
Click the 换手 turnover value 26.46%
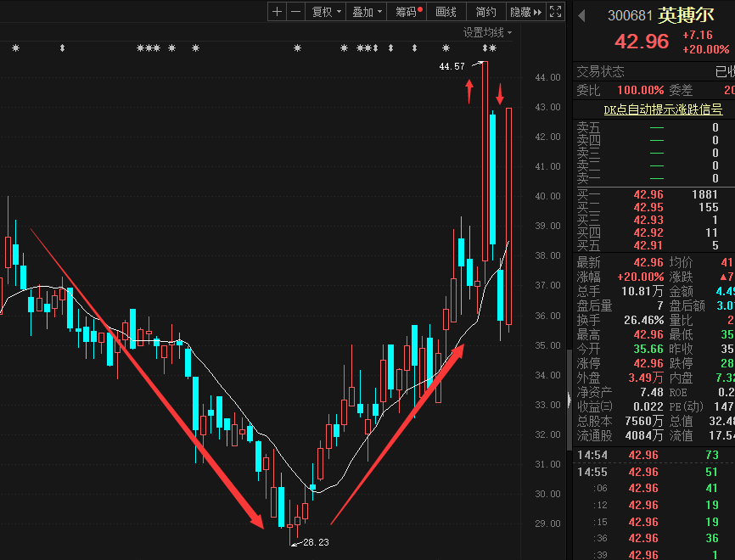(x=643, y=321)
